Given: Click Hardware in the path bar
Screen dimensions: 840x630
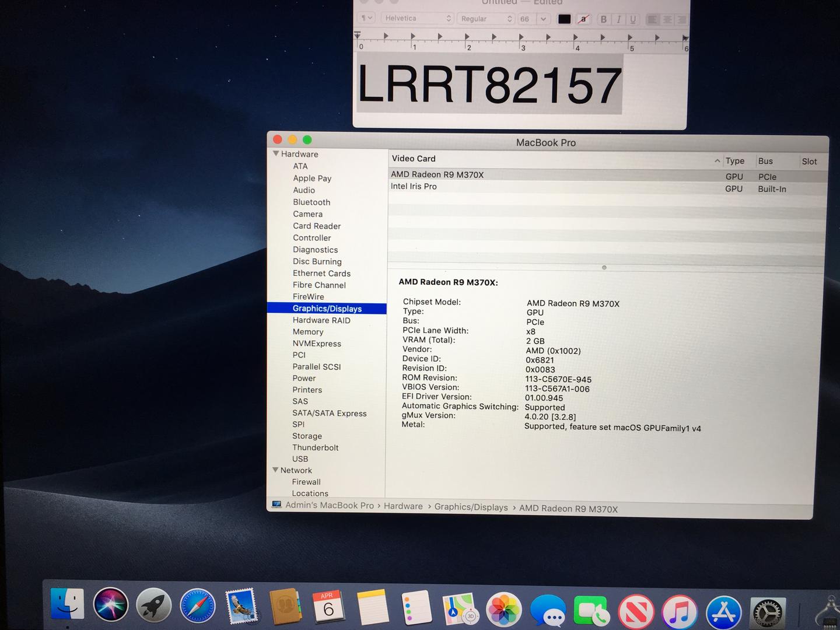Looking at the screenshot, I should pos(403,506).
